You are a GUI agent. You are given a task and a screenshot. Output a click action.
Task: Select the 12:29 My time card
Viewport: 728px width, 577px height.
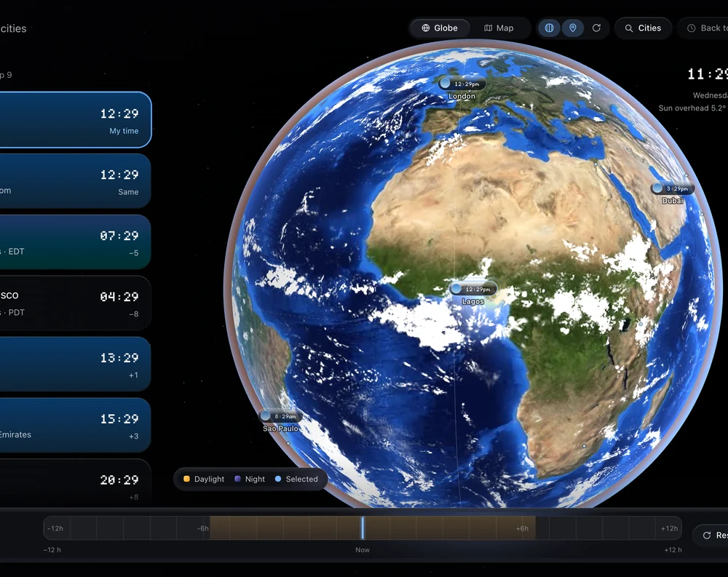(75, 120)
